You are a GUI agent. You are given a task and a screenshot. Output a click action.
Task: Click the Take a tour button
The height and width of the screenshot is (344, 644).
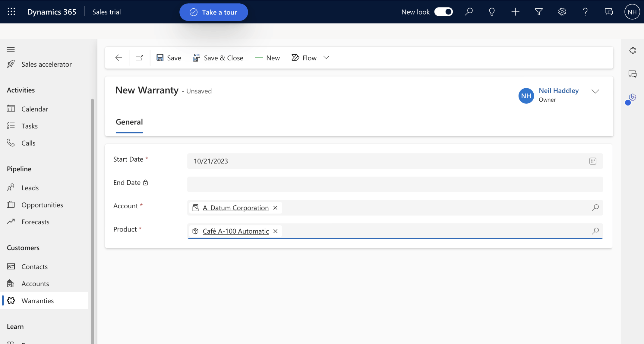[x=213, y=12]
